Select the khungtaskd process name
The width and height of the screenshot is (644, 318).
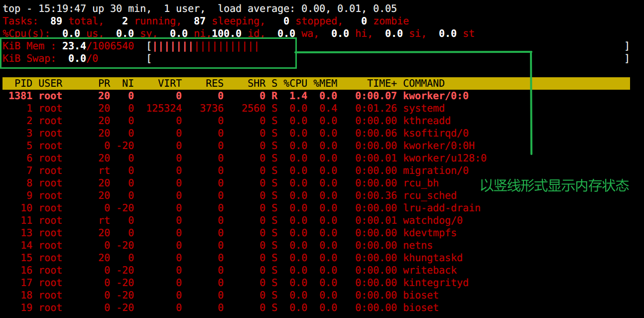(x=433, y=258)
